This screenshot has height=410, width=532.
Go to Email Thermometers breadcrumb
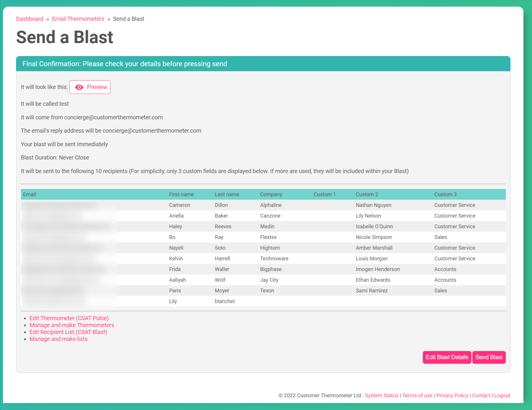[78, 19]
